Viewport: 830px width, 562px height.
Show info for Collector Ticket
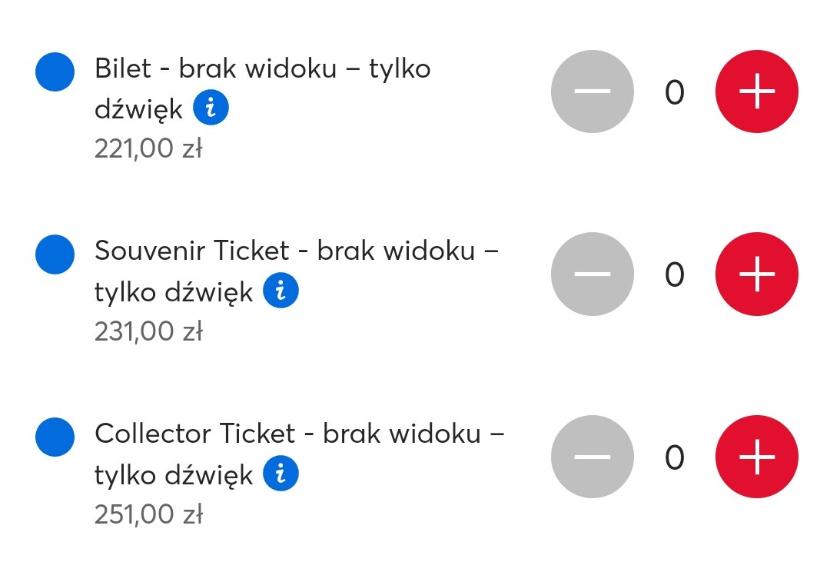click(281, 474)
